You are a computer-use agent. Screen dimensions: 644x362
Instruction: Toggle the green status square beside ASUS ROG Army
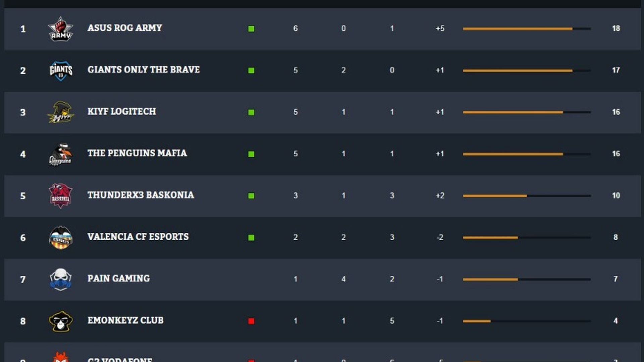[251, 29]
